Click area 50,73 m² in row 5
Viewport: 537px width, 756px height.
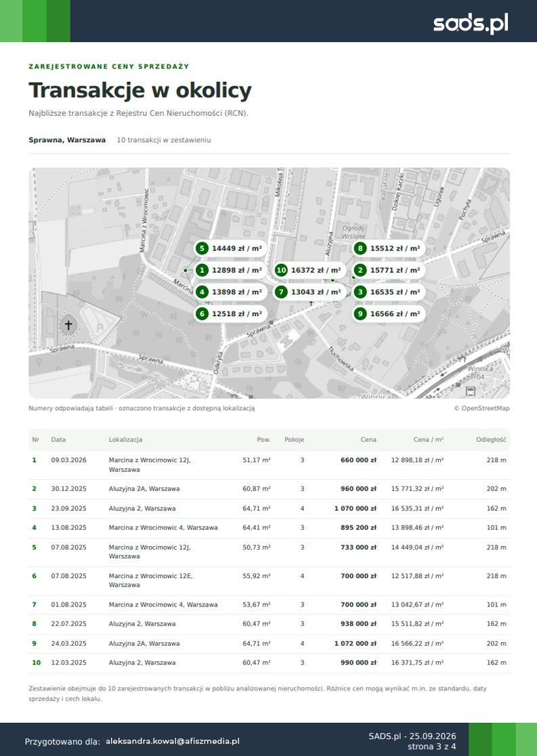pos(257,548)
